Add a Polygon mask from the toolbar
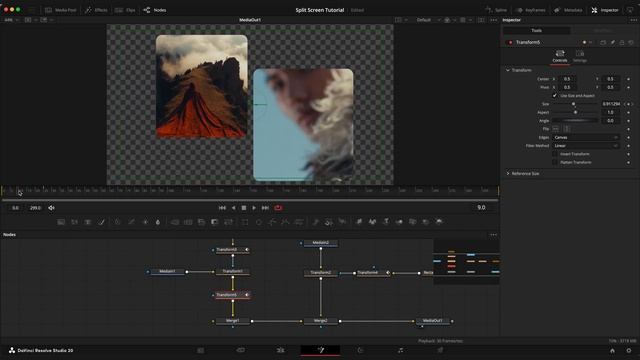The image size is (640, 360). point(272,222)
